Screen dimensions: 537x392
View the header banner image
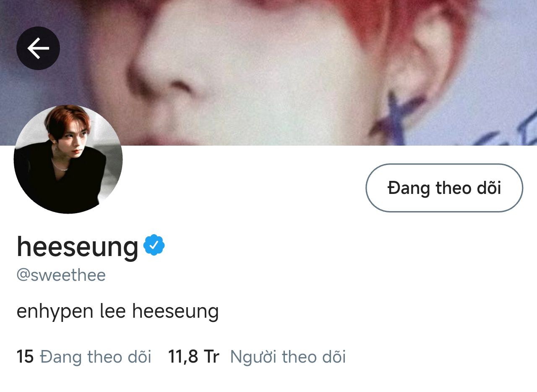[x=268, y=73]
